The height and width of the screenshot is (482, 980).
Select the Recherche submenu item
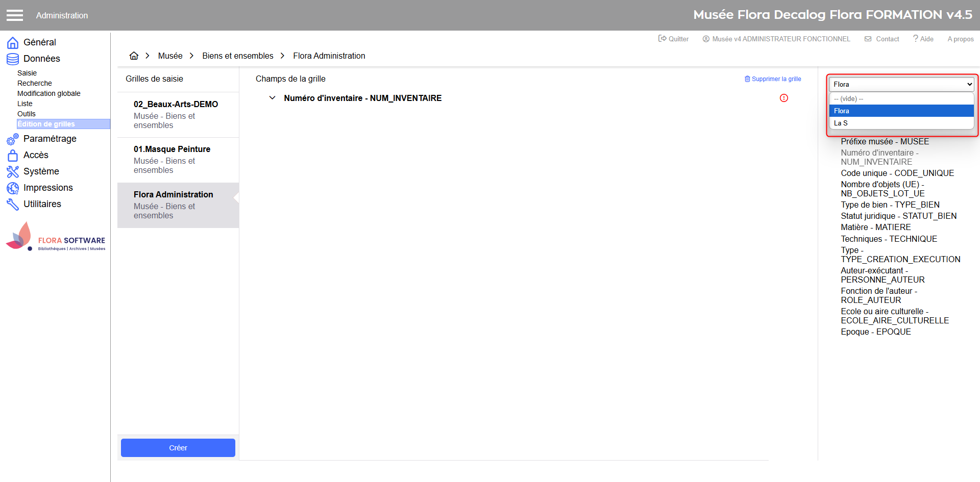pos(35,83)
